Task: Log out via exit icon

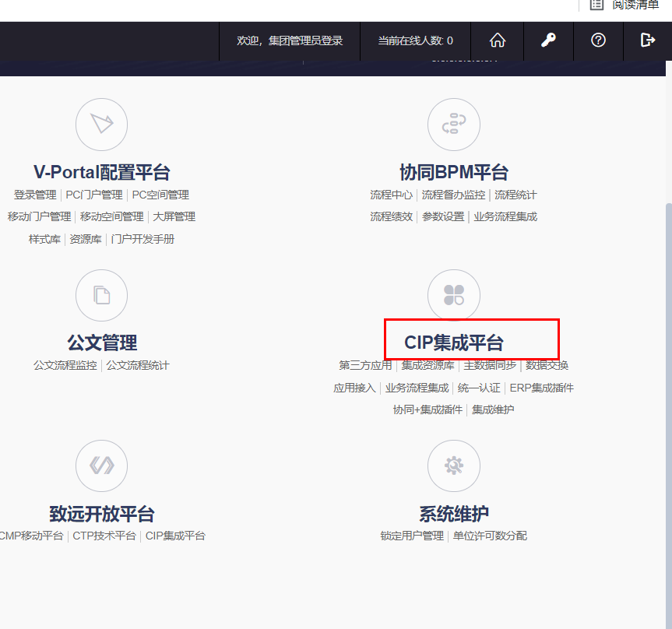Action: pyautogui.click(x=648, y=40)
